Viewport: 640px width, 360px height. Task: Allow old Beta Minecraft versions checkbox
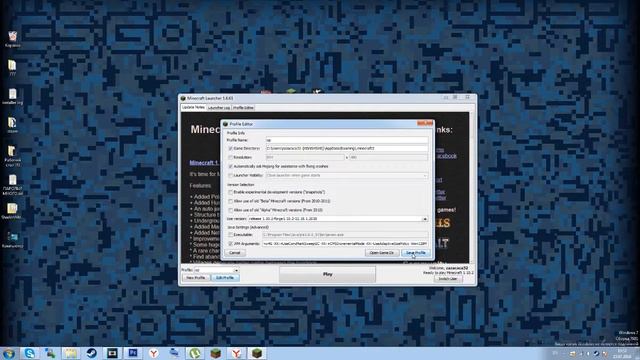tap(231, 201)
